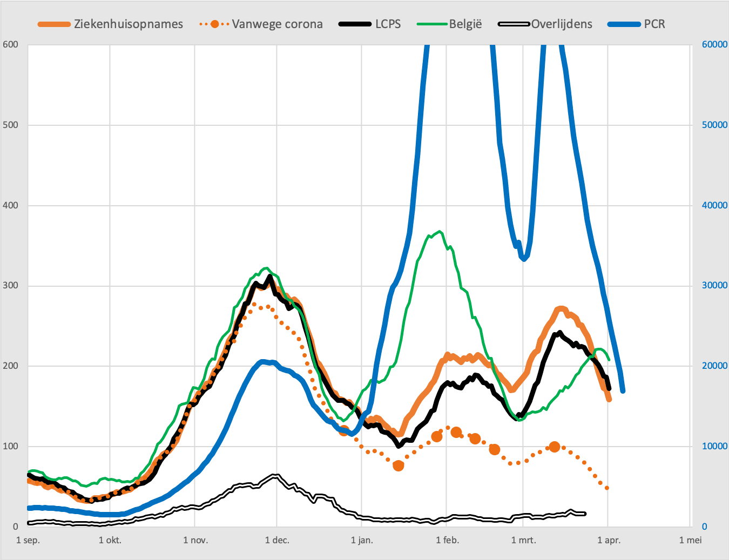This screenshot has width=729, height=560.
Task: Click the left axis value 500
Action: tap(10, 125)
